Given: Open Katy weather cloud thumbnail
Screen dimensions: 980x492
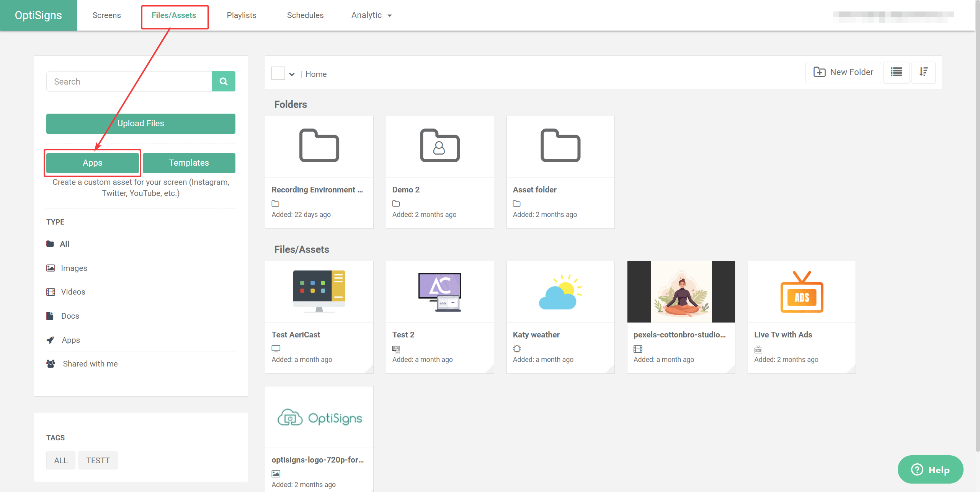Looking at the screenshot, I should (560, 292).
